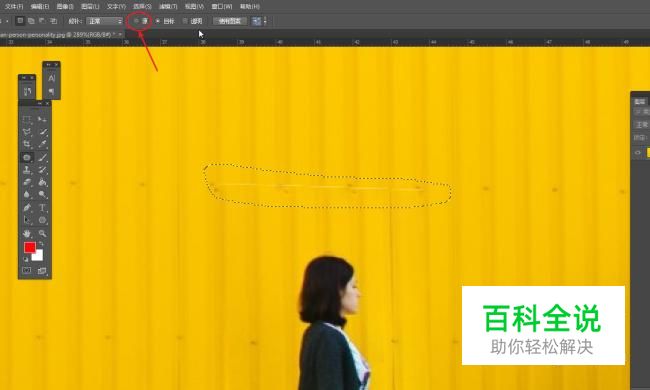The image size is (650, 390).
Task: Open the pattern picker dropdown arrow
Action: tap(265, 21)
